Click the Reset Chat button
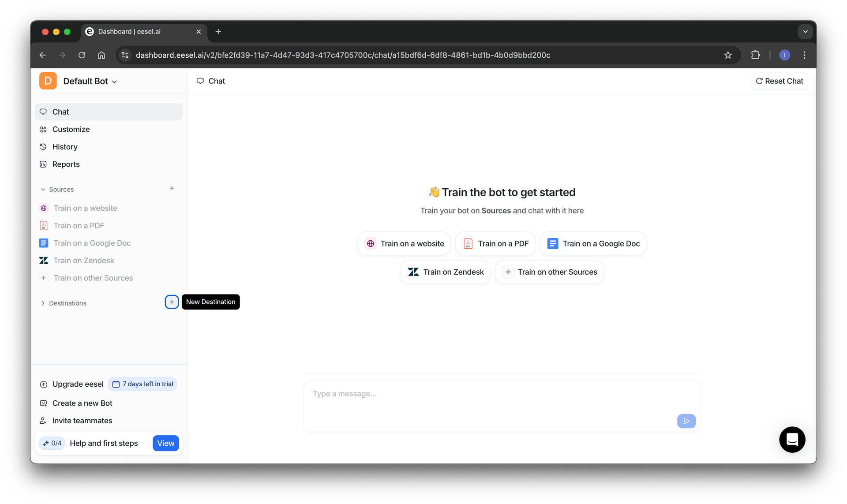847x504 pixels. [x=780, y=81]
